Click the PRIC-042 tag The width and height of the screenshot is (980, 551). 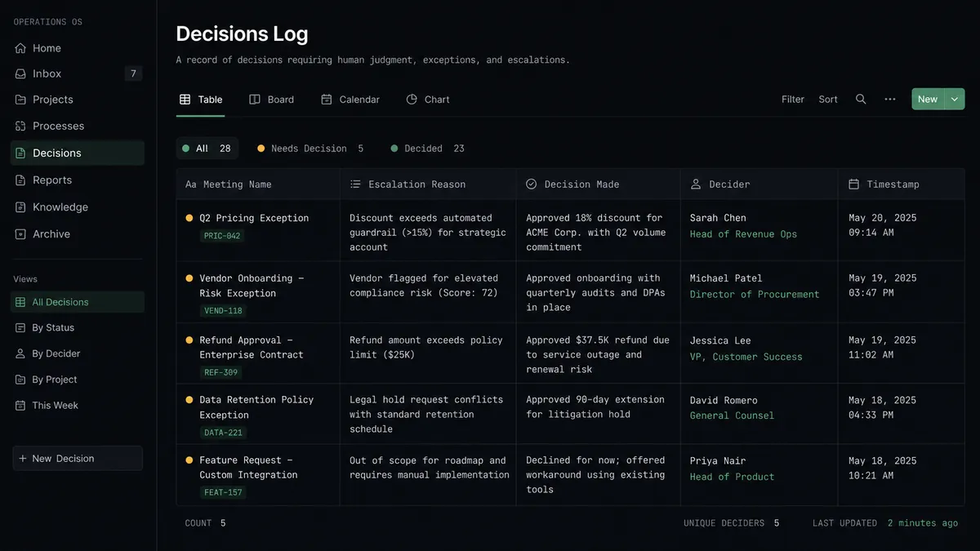(222, 236)
